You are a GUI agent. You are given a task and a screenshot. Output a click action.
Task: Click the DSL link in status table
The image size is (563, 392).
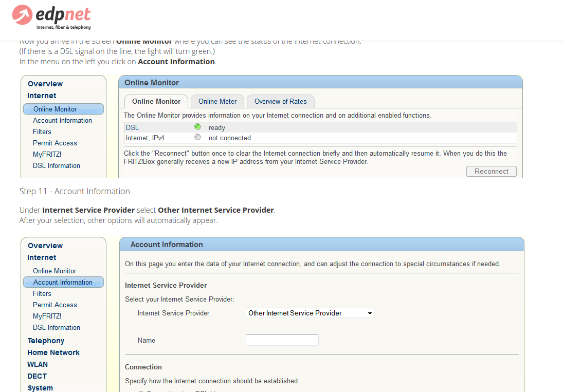click(132, 127)
